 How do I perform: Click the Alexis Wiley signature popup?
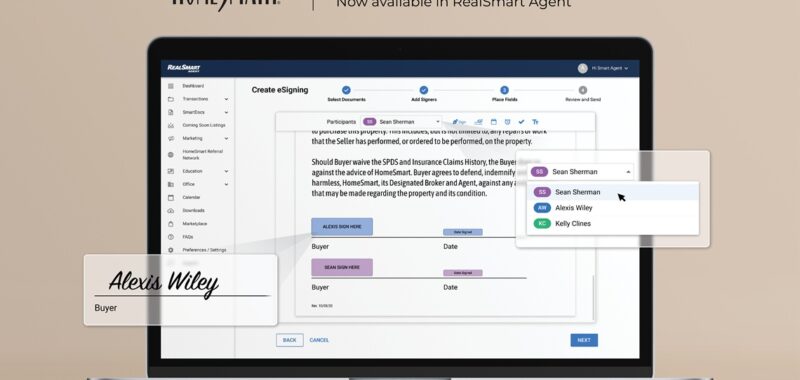[181, 290]
